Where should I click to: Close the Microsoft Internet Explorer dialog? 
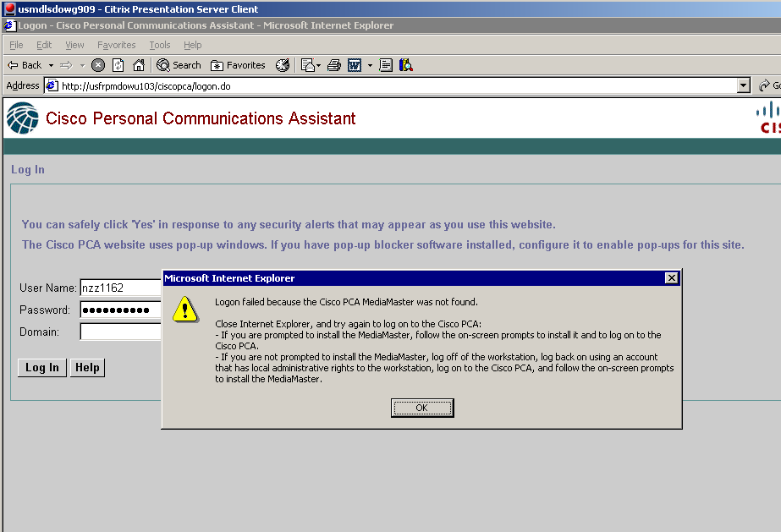(671, 278)
